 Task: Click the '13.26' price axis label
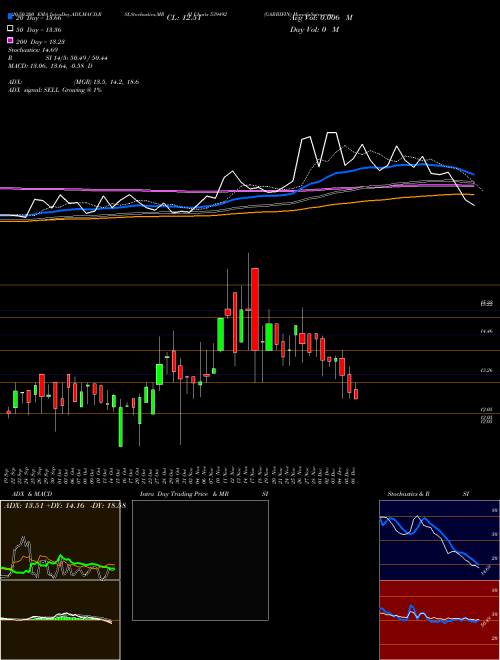[x=487, y=370]
